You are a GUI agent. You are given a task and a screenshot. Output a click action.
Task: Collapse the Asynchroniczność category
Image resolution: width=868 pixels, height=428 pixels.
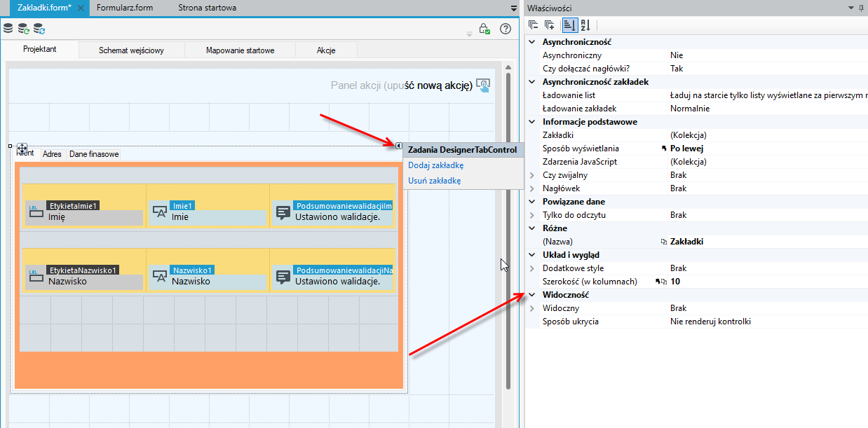532,42
